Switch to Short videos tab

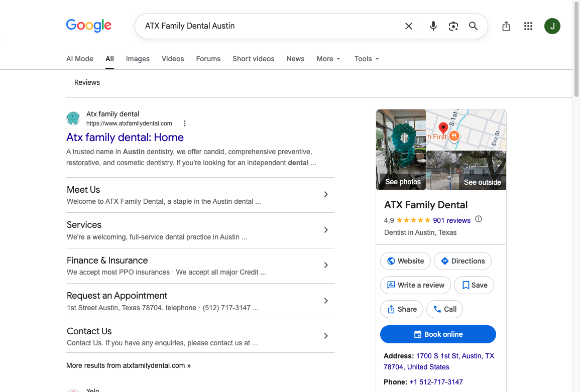pyautogui.click(x=254, y=59)
